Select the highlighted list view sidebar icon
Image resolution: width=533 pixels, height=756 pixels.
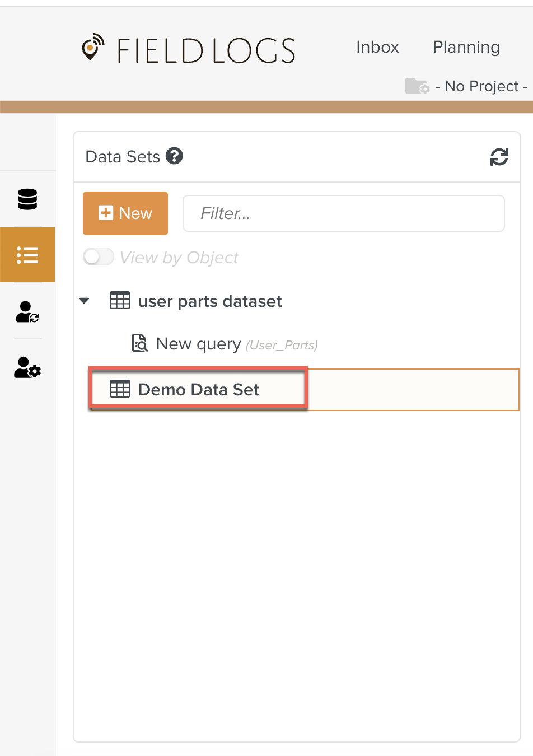[27, 255]
